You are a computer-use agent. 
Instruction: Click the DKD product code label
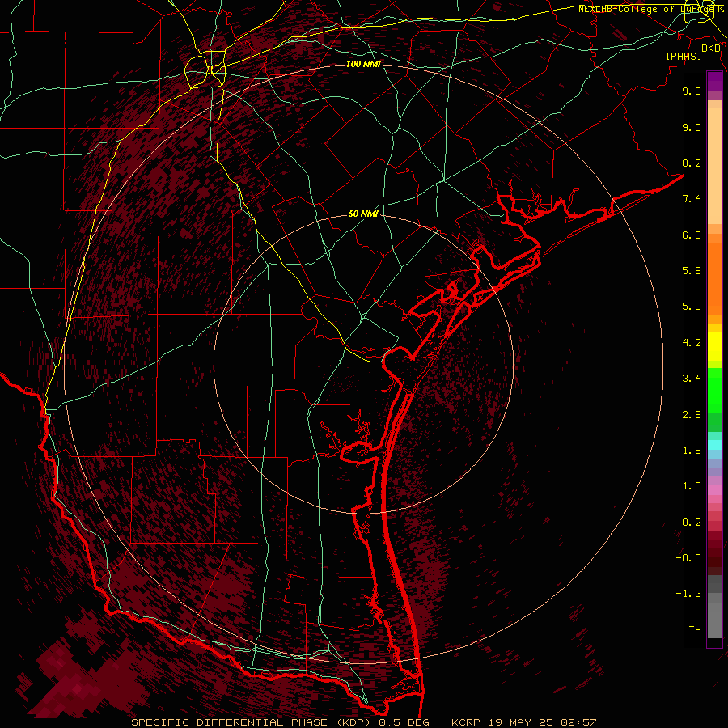point(711,49)
